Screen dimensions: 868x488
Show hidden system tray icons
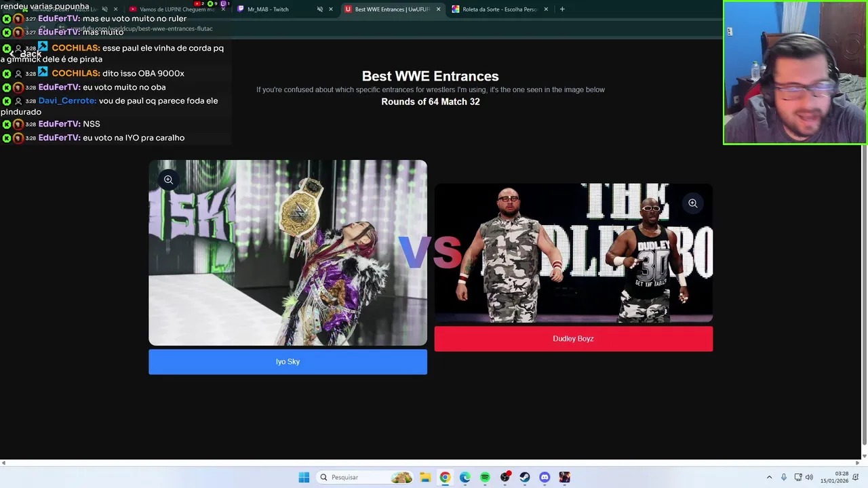point(769,477)
